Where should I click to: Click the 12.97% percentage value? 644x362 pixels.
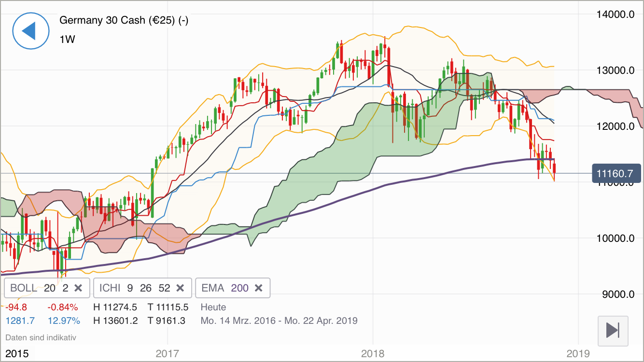tap(63, 320)
